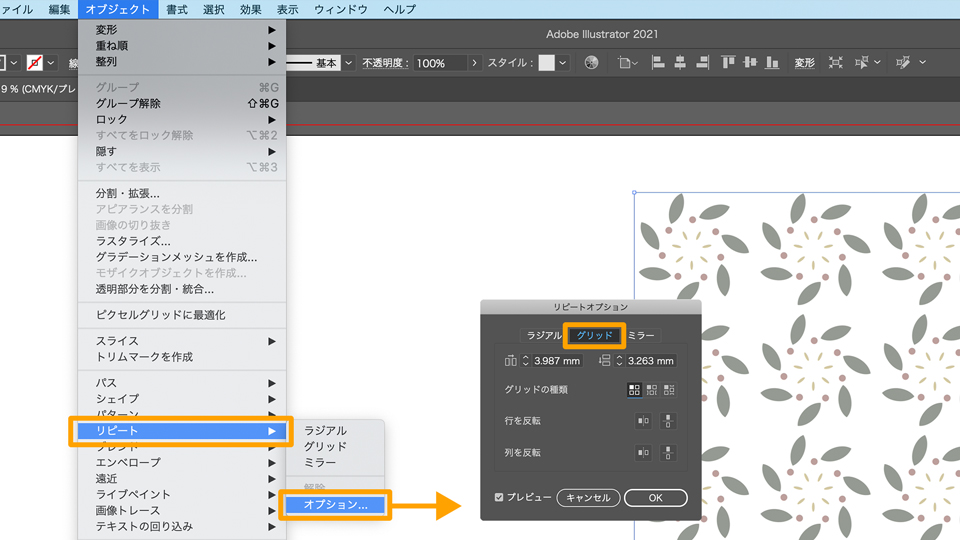Screen dimensions: 960x540
Task: Click the stroke color none swatch icon
Action: tap(35, 62)
